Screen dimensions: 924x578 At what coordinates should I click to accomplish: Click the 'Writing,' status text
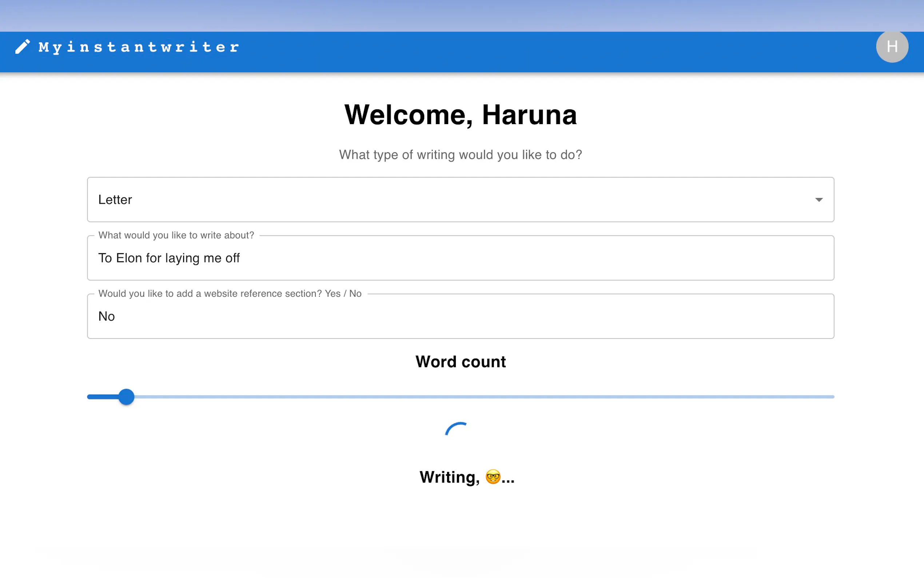point(449,477)
